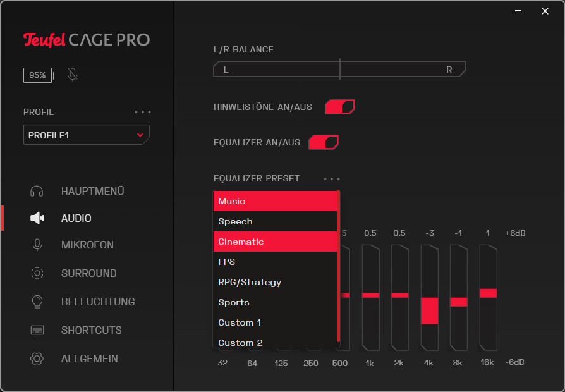Screen dimensions: 565x392
Task: Click the keyboard icon for Shortcuts
Action: [x=37, y=330]
